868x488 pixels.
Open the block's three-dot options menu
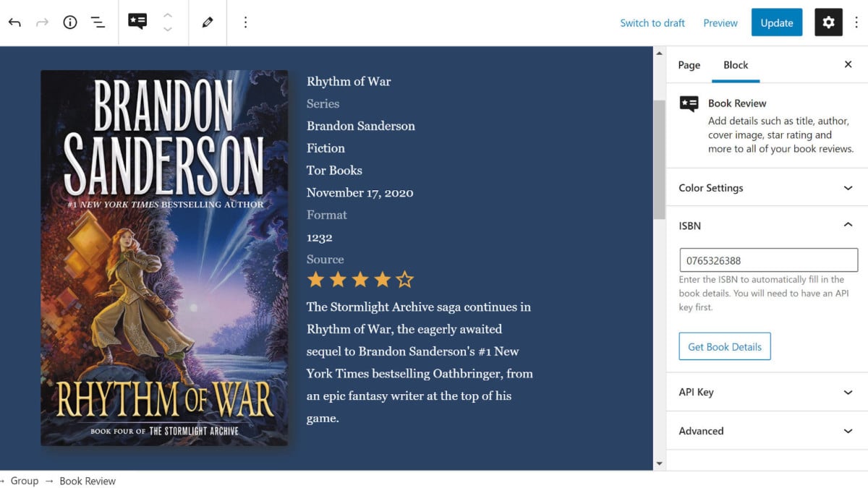pos(245,22)
